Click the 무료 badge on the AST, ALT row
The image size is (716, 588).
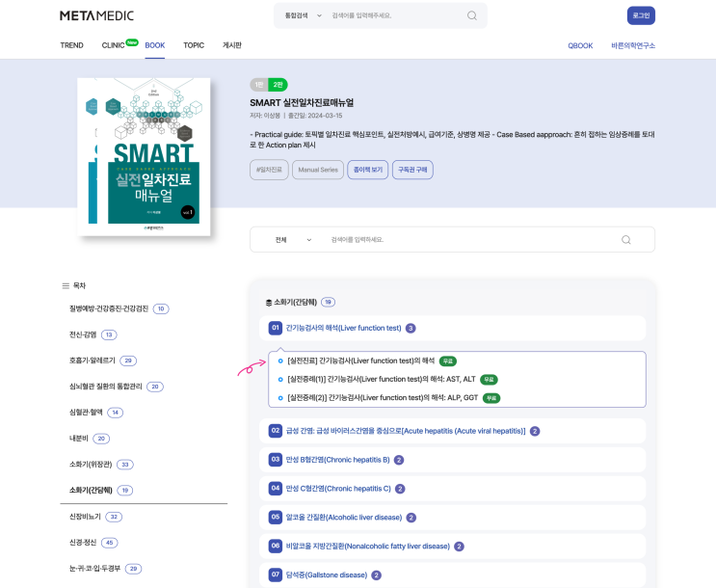(x=489, y=379)
